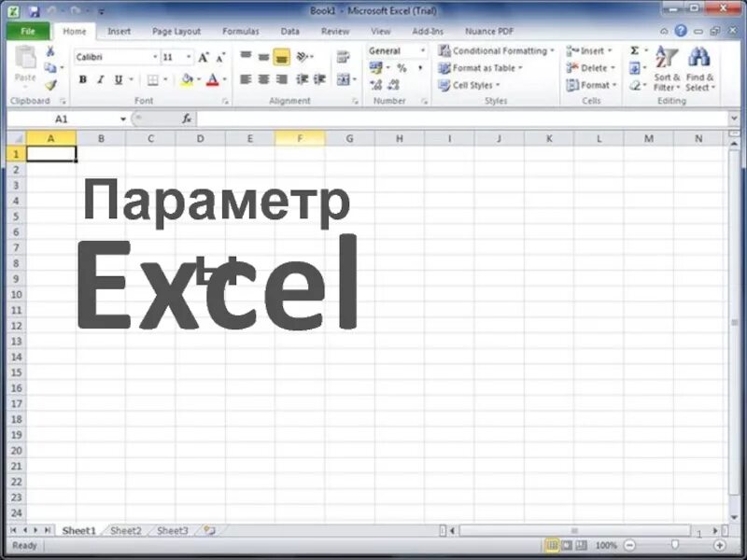Click the Insert Worksheet tab icon
This screenshot has height=560, width=747.
(x=209, y=530)
